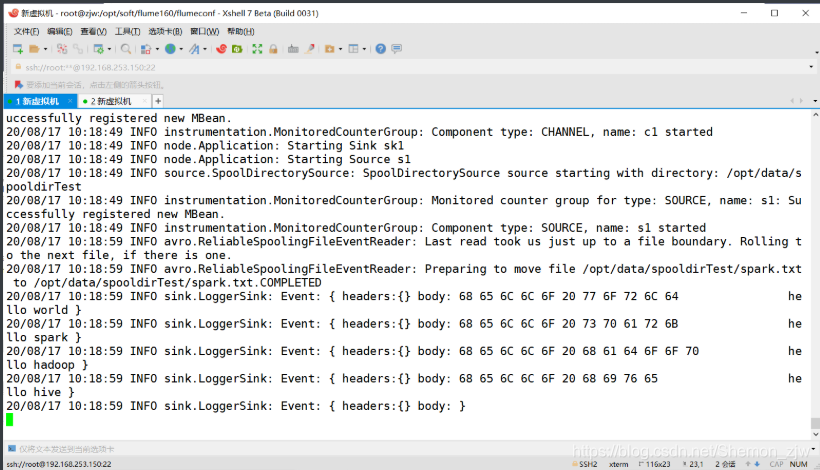Click the ssh address bar field
The height and width of the screenshot is (470, 820).
click(x=413, y=67)
